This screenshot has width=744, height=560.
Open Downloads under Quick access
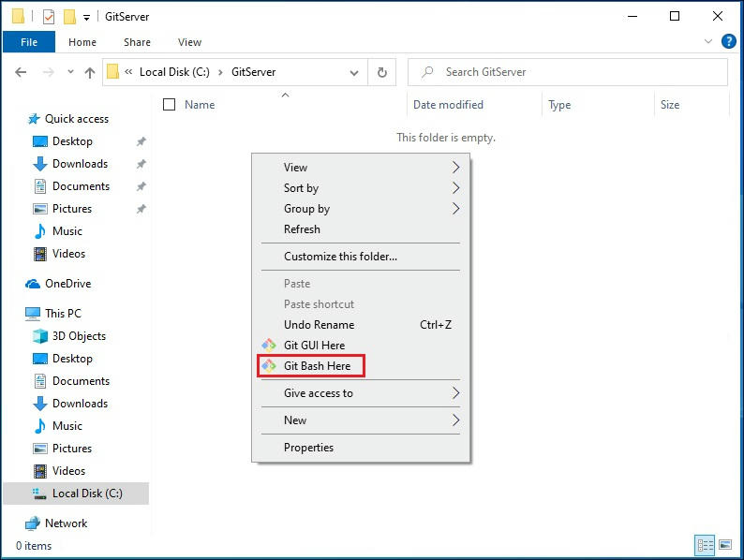[81, 164]
